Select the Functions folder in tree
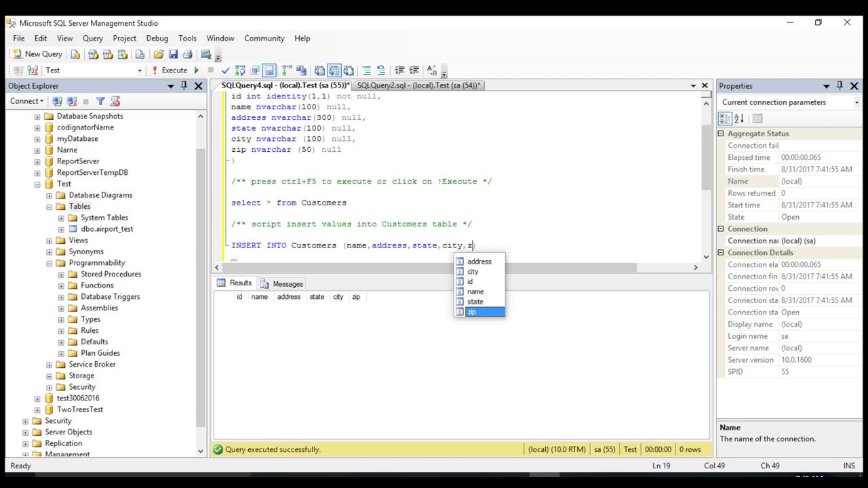This screenshot has height=488, width=868. (97, 285)
